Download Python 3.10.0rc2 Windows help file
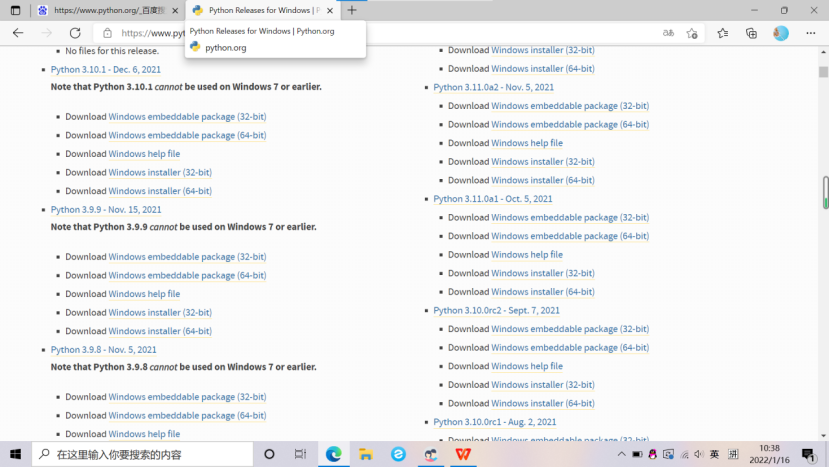The width and height of the screenshot is (830, 467). [527, 366]
